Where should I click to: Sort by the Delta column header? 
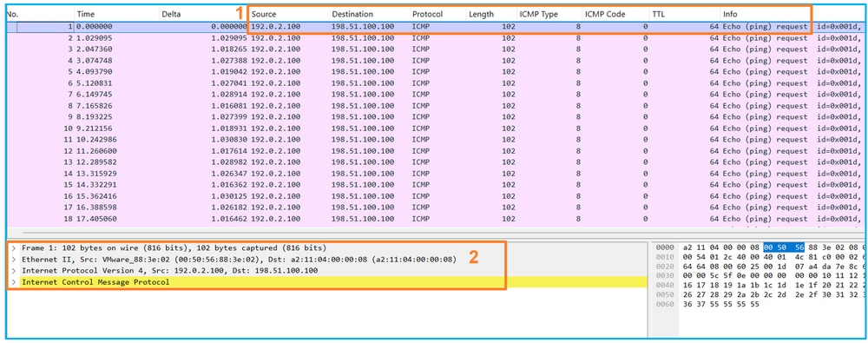[203, 14]
